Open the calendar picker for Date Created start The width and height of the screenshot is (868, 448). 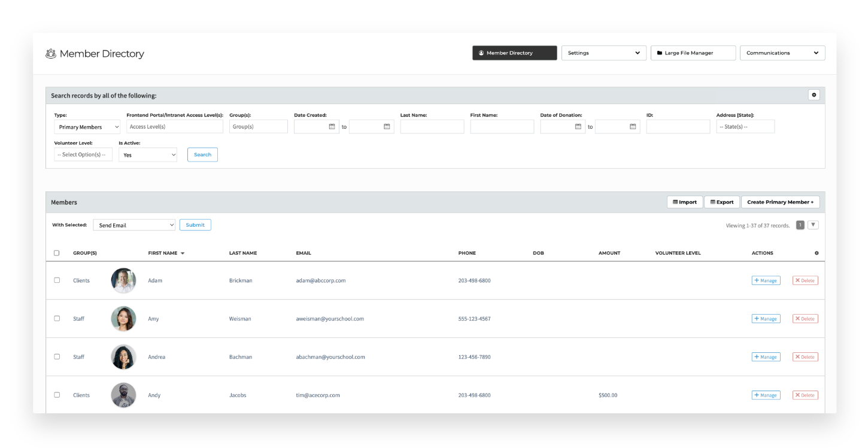click(x=332, y=126)
